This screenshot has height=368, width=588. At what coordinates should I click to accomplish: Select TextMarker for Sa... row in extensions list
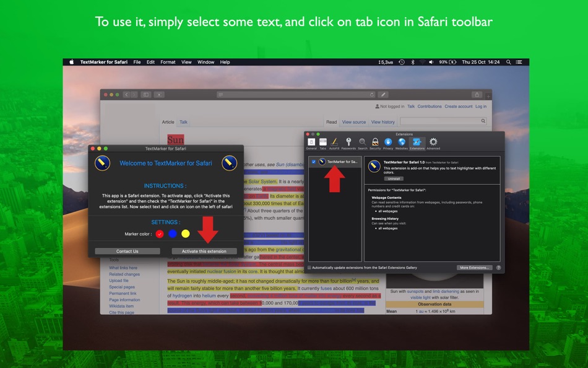[x=334, y=162]
